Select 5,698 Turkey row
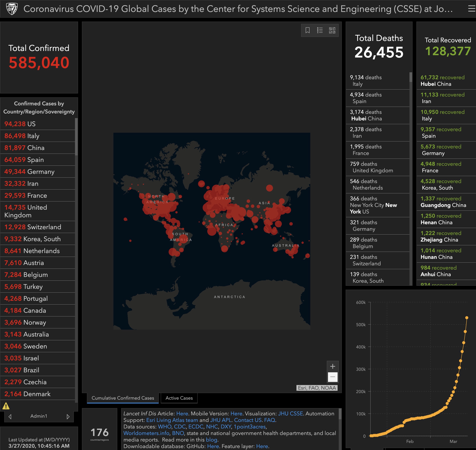Image resolution: width=476 pixels, height=450 pixels. click(x=38, y=287)
